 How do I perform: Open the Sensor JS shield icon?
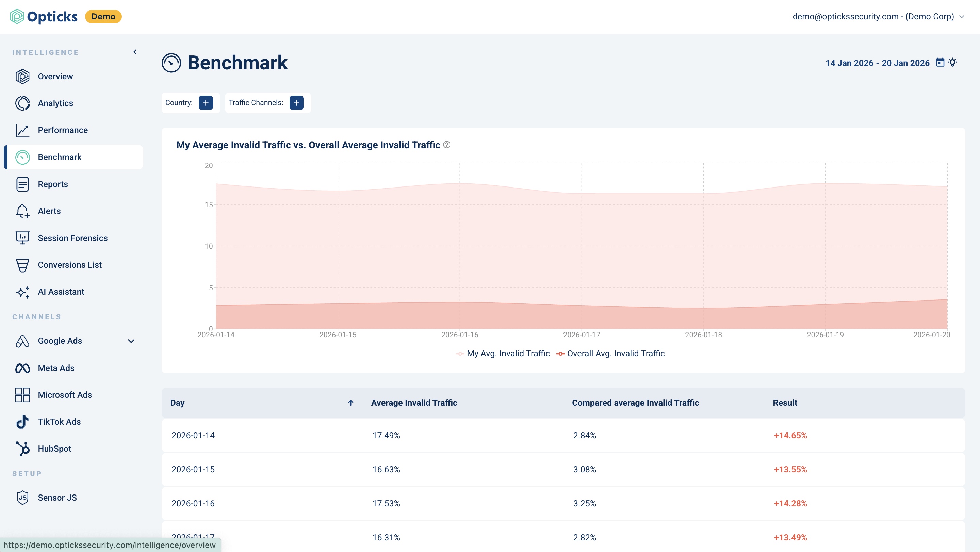(22, 498)
